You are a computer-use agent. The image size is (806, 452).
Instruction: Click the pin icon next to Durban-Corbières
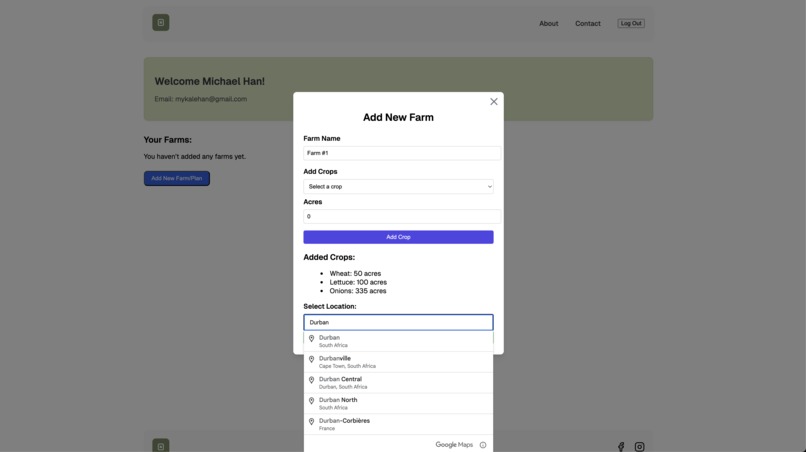tap(311, 422)
